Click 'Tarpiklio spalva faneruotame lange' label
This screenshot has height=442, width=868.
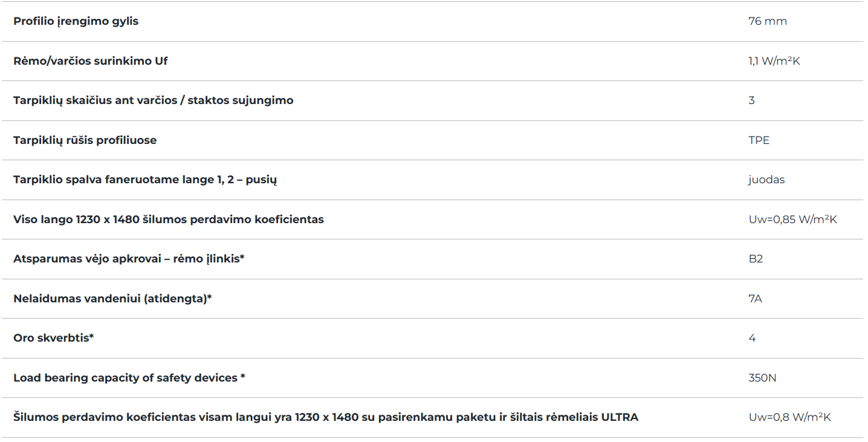(x=145, y=180)
